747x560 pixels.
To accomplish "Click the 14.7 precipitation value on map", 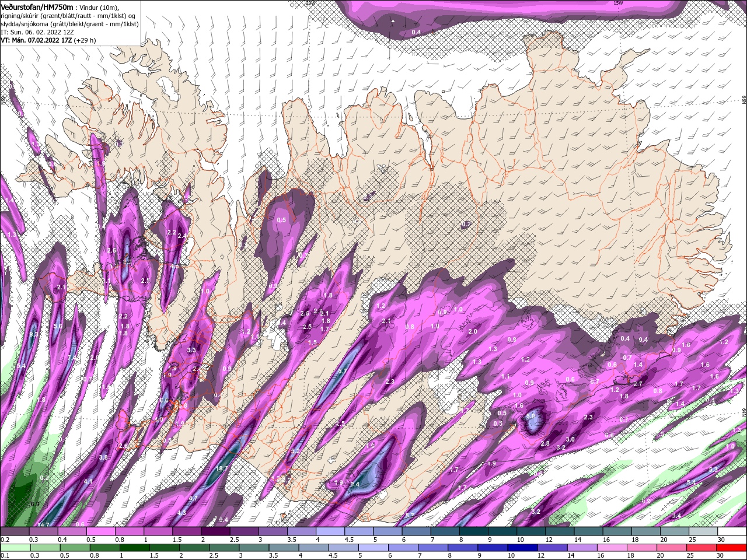I will 43,524.
